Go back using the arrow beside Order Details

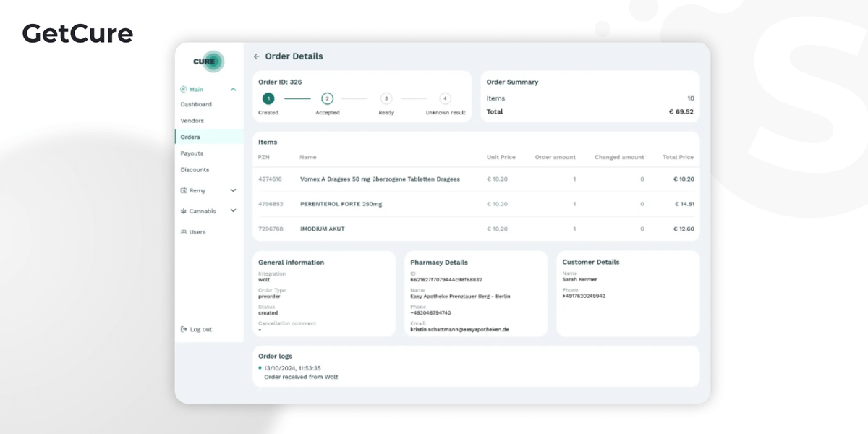point(257,56)
